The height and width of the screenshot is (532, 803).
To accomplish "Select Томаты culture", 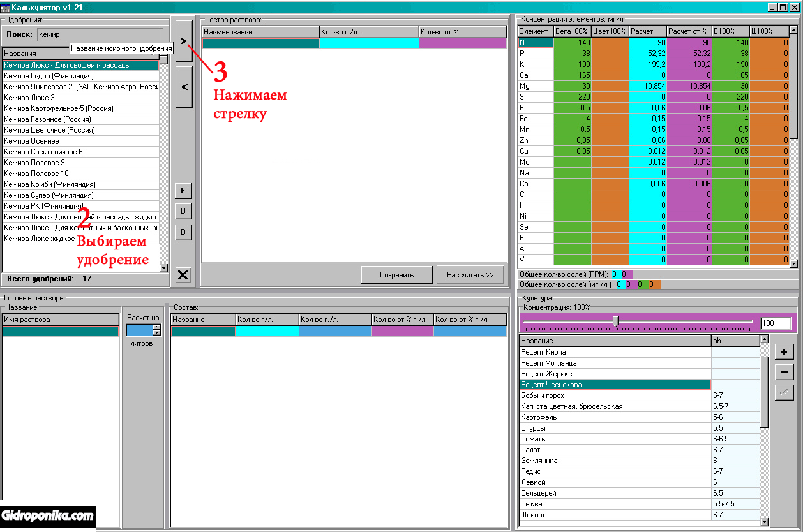I will tap(615, 439).
